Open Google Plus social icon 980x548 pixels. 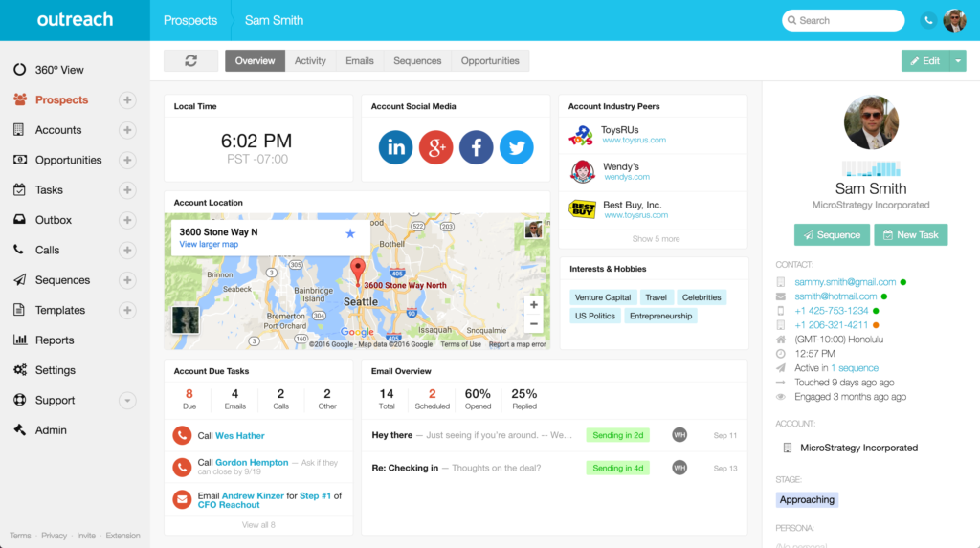tap(435, 147)
